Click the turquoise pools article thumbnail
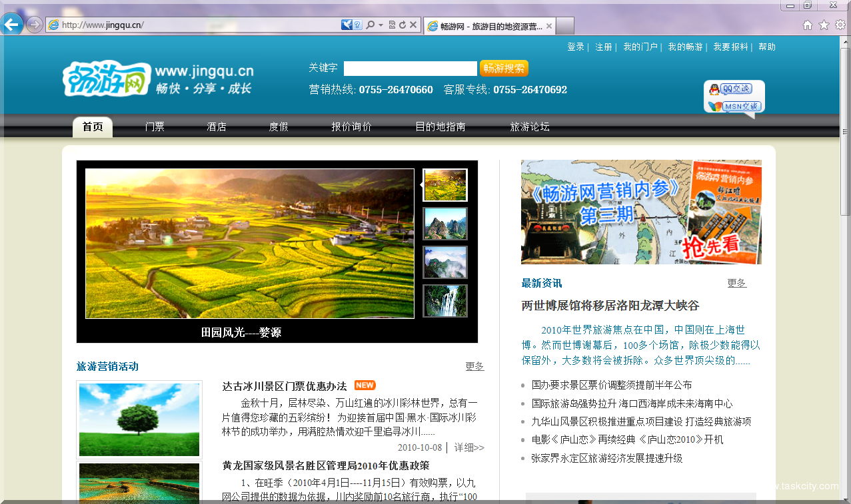 coord(139,482)
